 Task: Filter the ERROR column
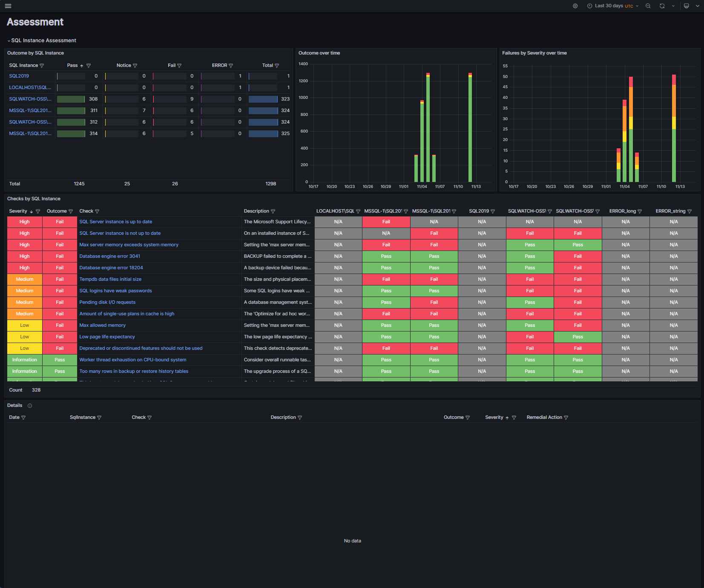[x=231, y=66]
